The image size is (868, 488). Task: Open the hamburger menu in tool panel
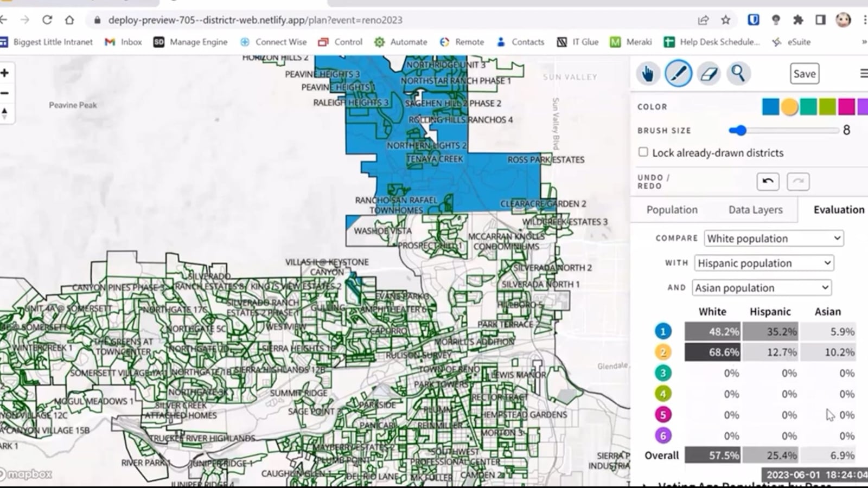pyautogui.click(x=863, y=73)
